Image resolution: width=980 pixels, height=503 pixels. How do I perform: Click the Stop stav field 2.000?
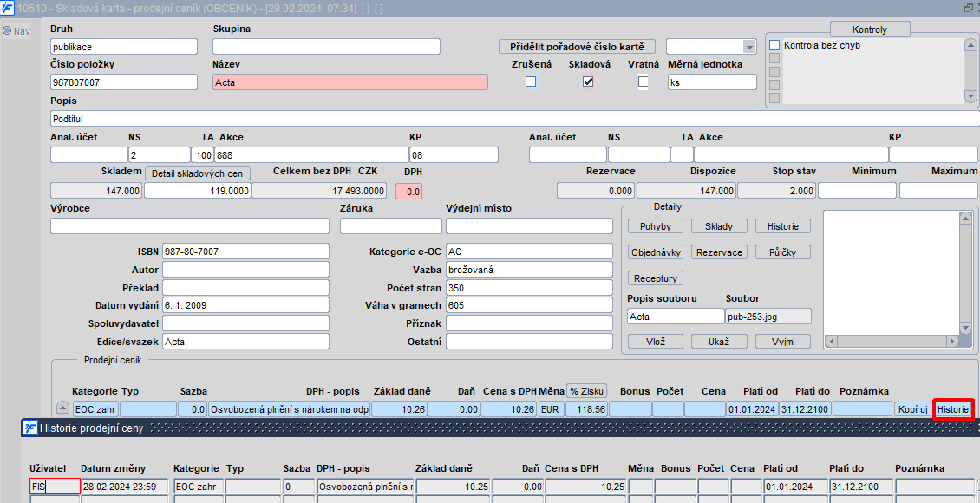(777, 191)
